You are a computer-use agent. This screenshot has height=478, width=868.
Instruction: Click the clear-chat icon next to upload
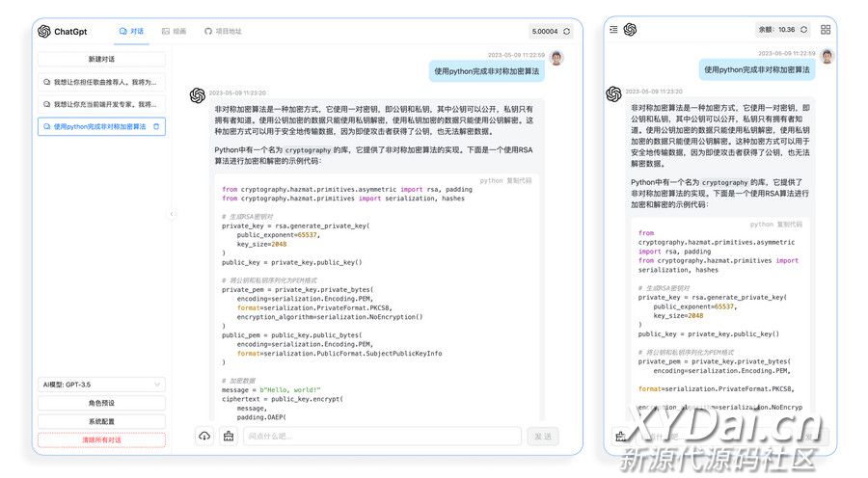229,436
